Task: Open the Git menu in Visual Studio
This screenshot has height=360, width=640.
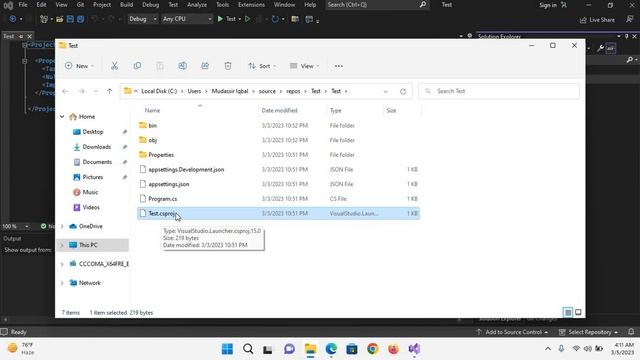Action: coord(80,4)
